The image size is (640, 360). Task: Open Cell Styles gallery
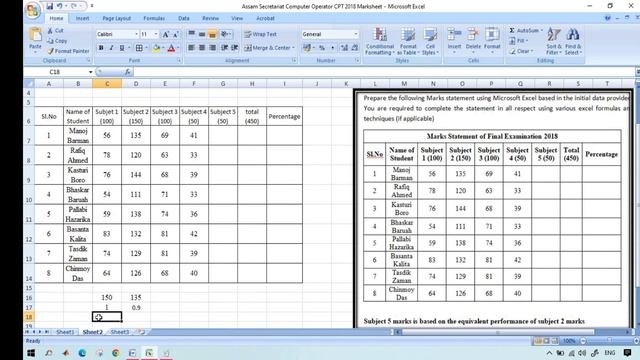tap(430, 42)
